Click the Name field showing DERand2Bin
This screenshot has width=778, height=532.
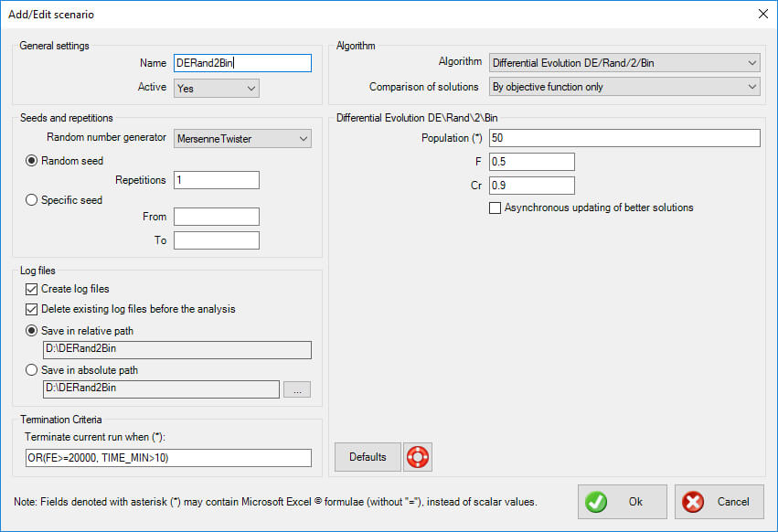pyautogui.click(x=241, y=62)
